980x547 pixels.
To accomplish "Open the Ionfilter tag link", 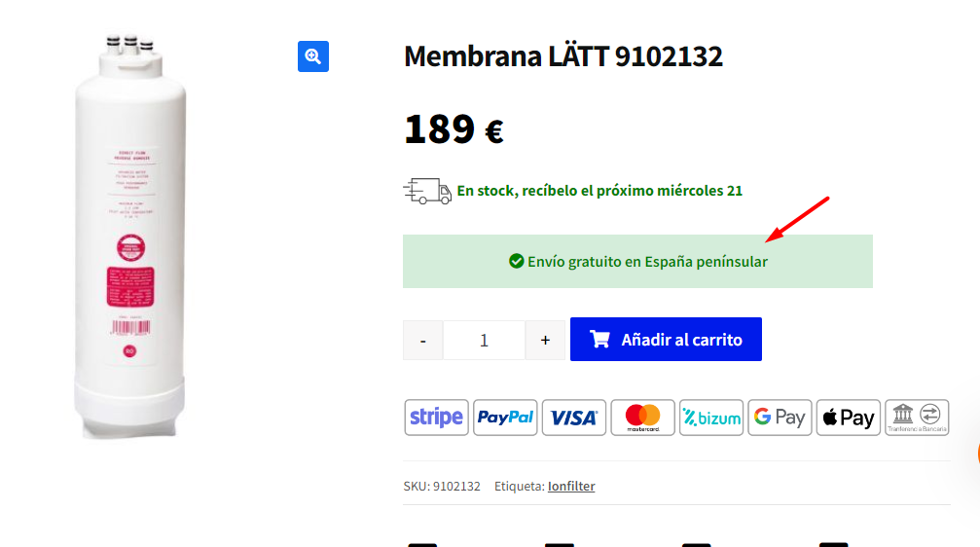I will tap(571, 487).
